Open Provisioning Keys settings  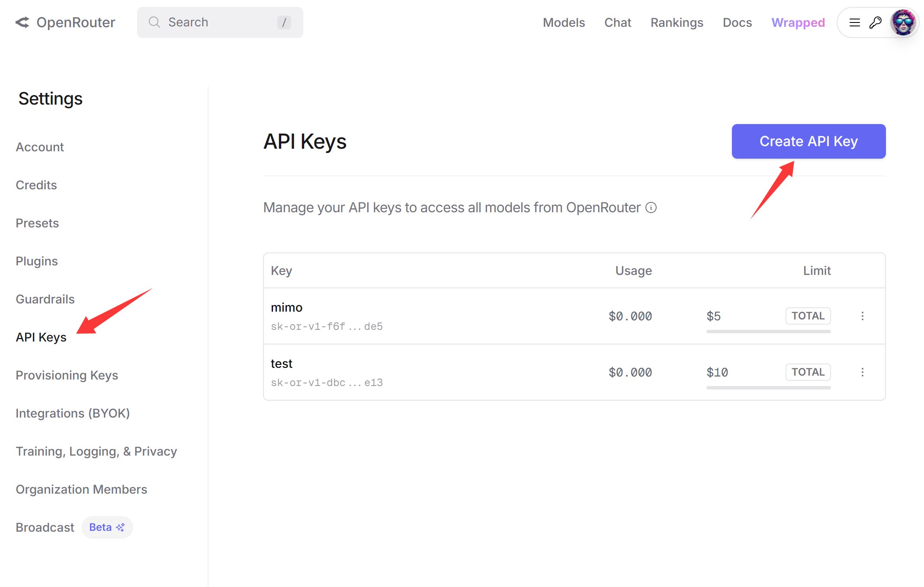click(67, 375)
